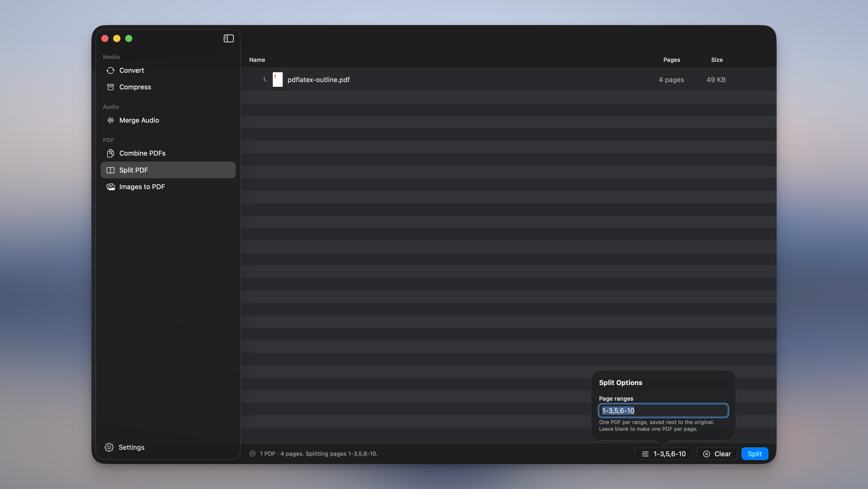Open the Compress section
Viewport: 868px width, 489px height.
pos(168,87)
